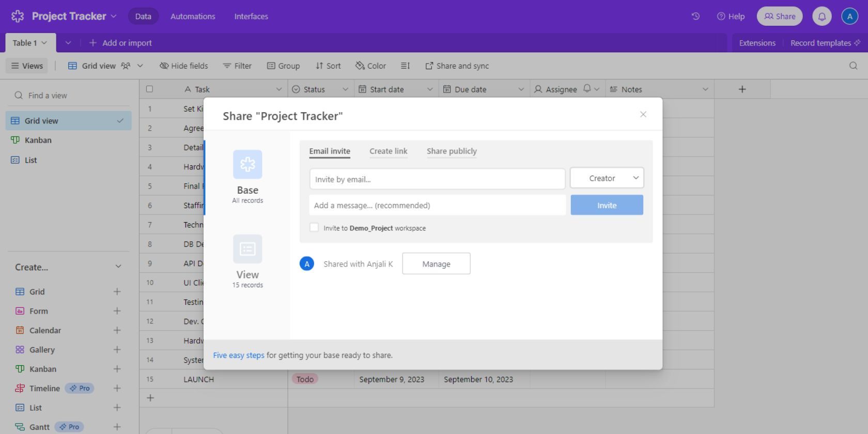Open row height toolbar icon

pos(405,66)
